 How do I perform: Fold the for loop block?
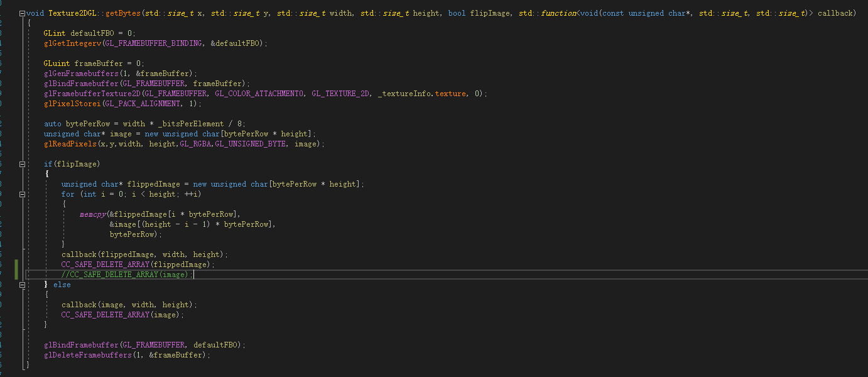(23, 194)
